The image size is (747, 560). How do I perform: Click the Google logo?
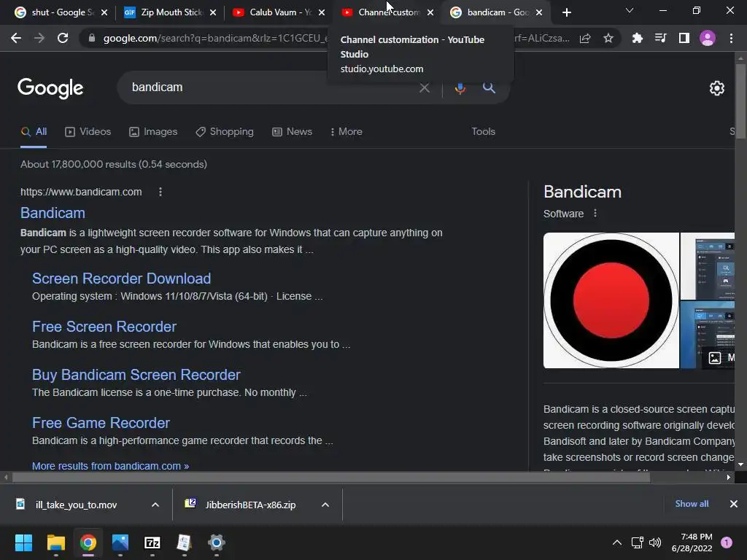click(50, 88)
